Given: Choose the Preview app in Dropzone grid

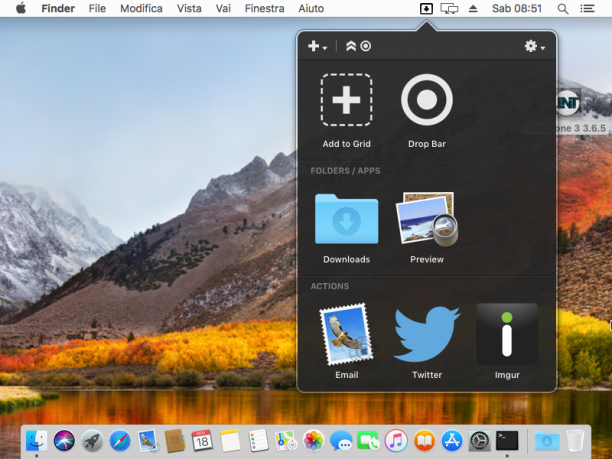Looking at the screenshot, I should click(x=427, y=219).
